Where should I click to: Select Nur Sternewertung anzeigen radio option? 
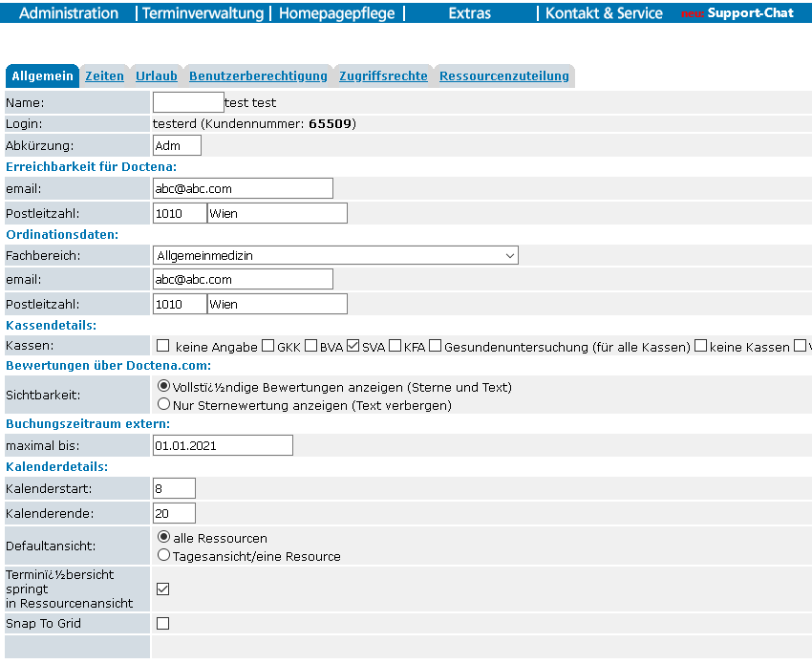coord(163,404)
